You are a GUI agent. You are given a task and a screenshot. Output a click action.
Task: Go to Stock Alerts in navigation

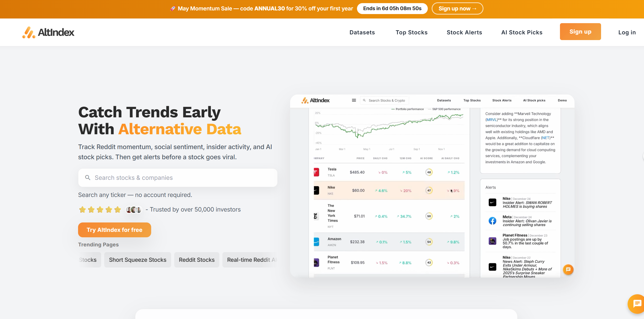pos(464,33)
